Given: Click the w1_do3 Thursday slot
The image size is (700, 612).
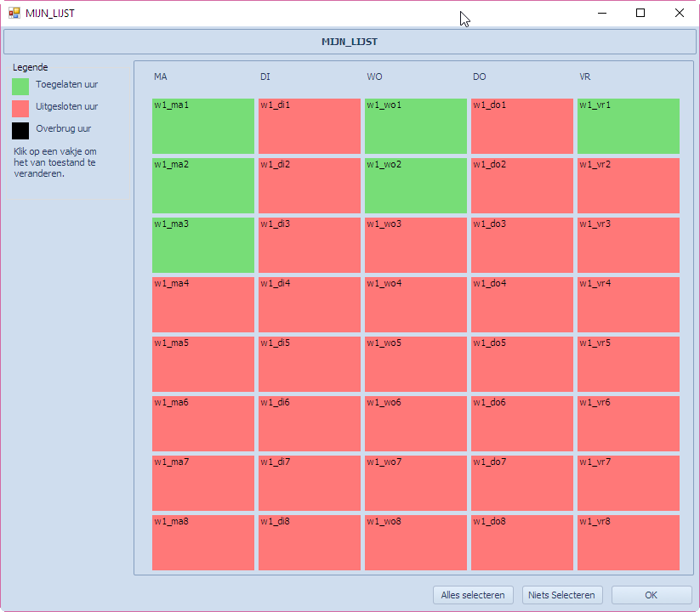Looking at the screenshot, I should [522, 245].
